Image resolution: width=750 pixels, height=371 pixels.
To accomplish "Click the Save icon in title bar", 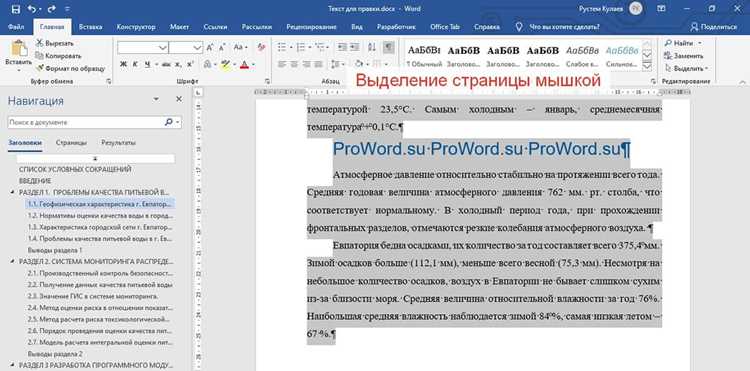I will point(15,9).
